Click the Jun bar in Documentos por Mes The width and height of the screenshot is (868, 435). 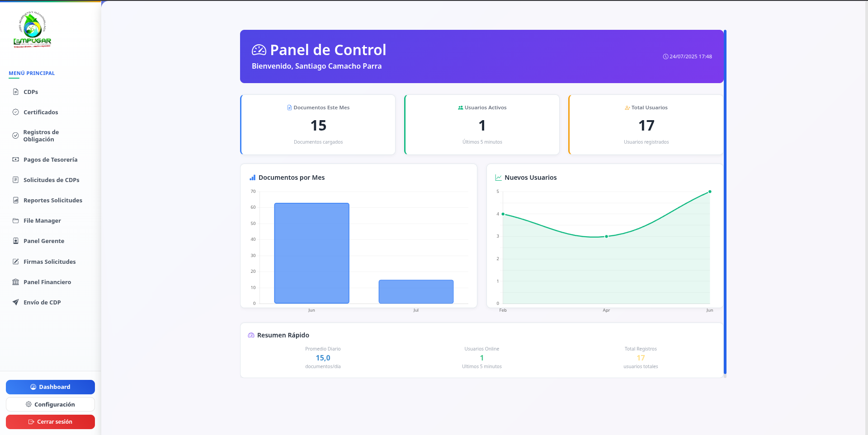[x=311, y=253]
